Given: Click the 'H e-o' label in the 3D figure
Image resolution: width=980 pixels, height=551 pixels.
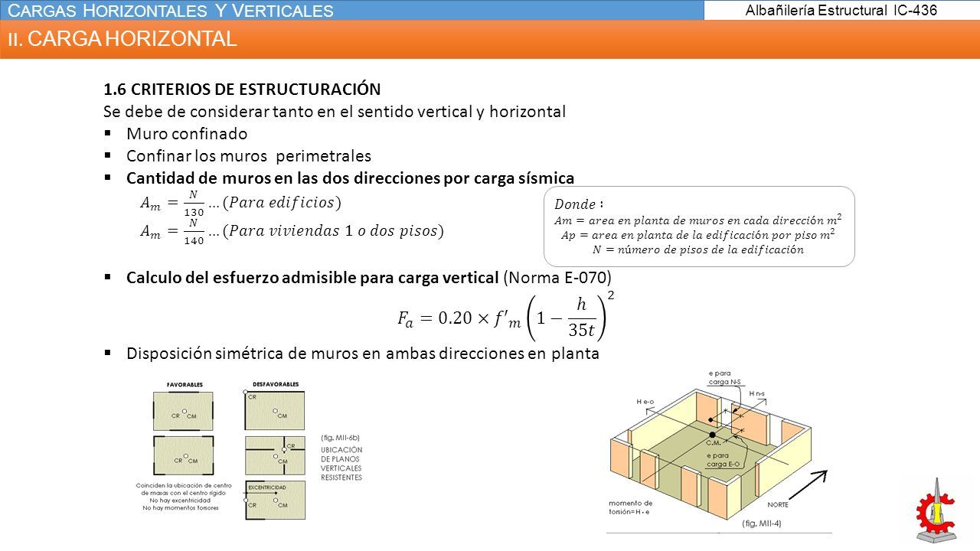Looking at the screenshot, I should coord(647,400).
